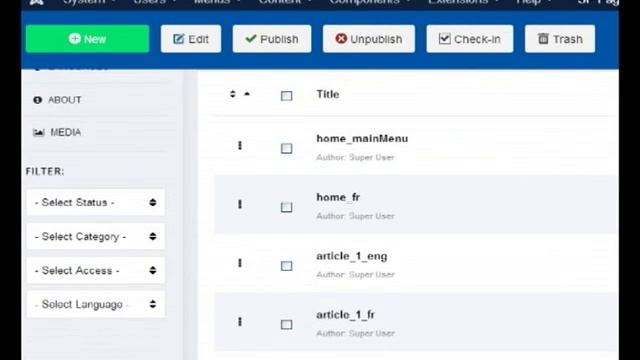Click the drag handle for article_1_eng
Screen dimensions: 640x360
pos(240,263)
